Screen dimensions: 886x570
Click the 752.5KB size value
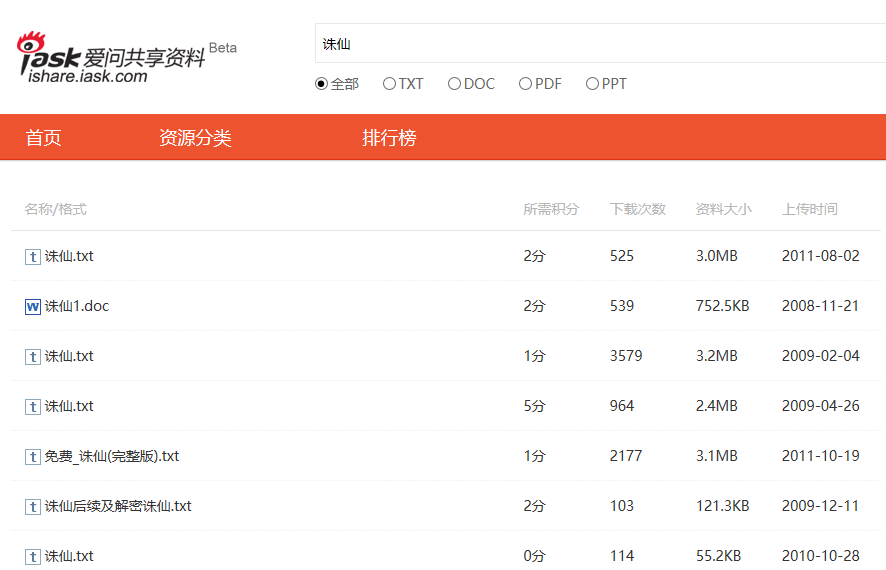(x=723, y=306)
